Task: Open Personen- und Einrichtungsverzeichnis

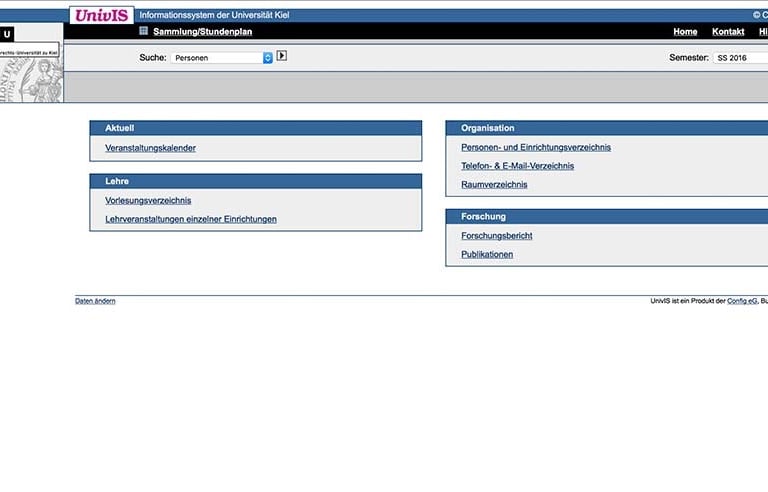Action: 536,148
